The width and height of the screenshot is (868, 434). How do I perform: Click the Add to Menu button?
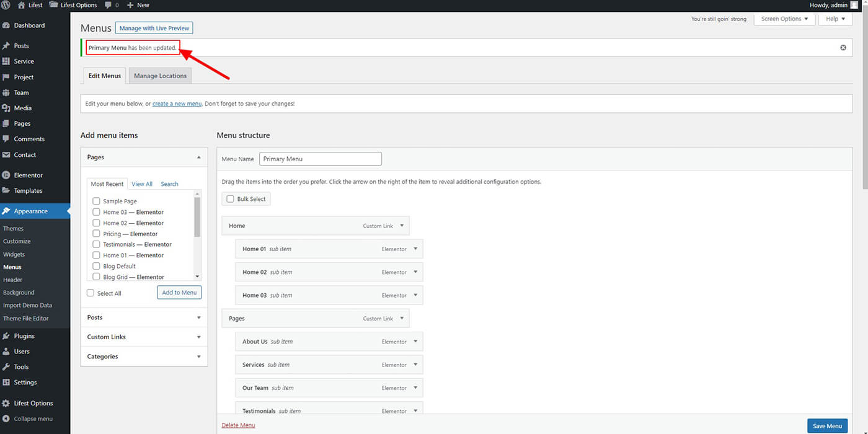point(179,293)
